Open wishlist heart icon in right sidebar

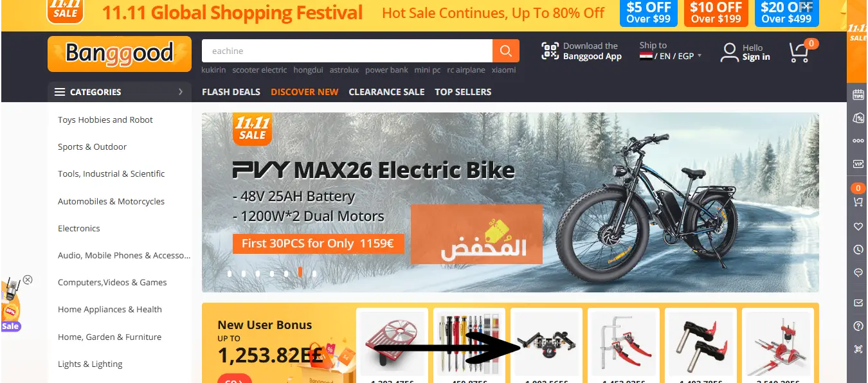coord(858,226)
